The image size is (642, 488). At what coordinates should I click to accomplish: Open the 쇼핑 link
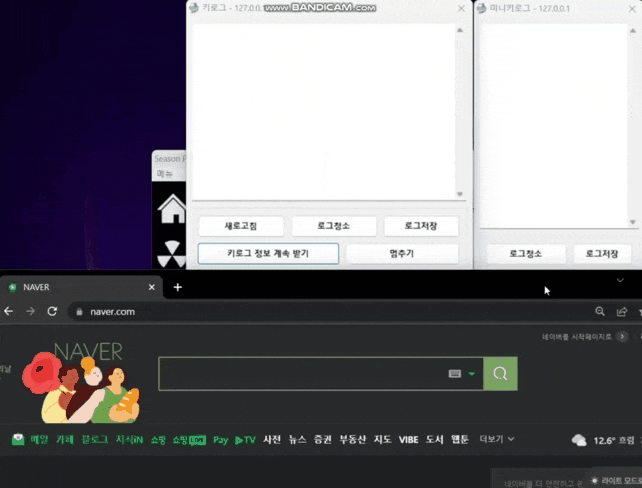tap(158, 440)
